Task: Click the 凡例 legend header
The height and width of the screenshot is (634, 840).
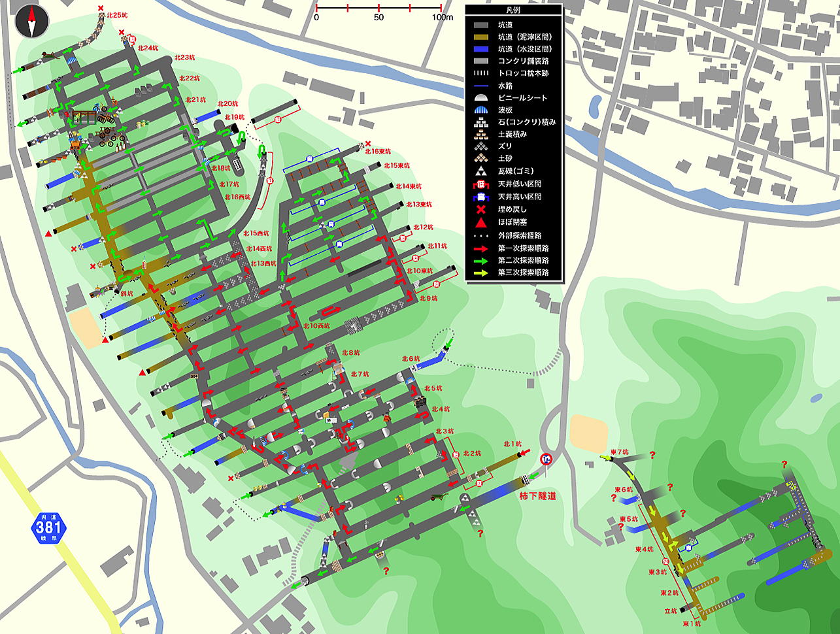Action: pos(513,10)
